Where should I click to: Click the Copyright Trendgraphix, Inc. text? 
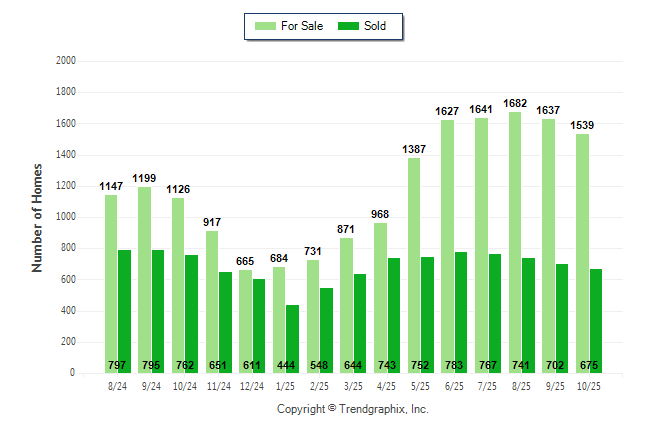(352, 410)
